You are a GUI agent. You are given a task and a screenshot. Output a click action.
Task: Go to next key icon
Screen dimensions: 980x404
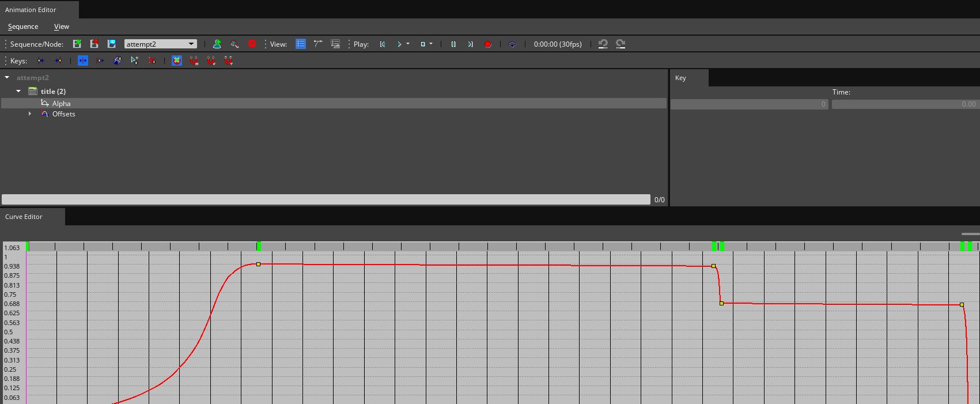[x=58, y=61]
